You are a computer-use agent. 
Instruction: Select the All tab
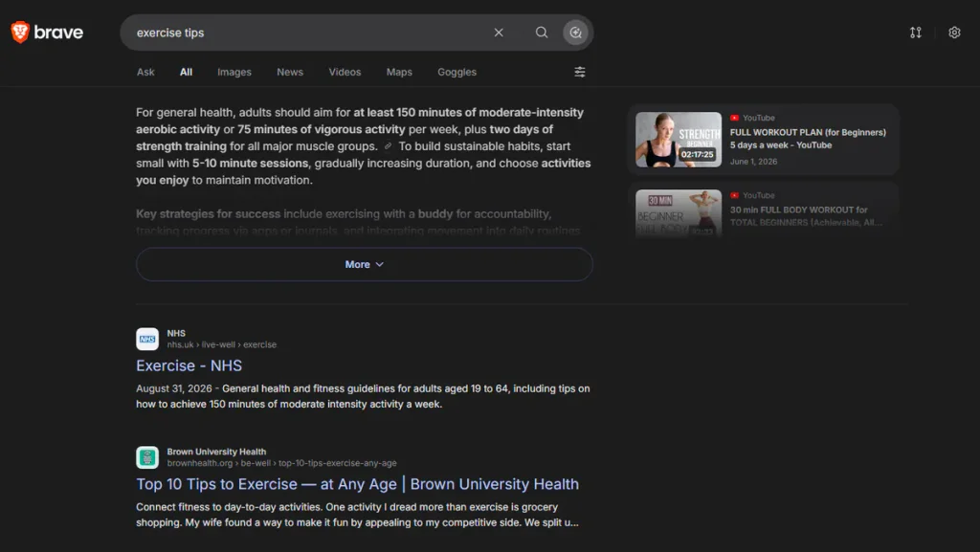(x=186, y=72)
